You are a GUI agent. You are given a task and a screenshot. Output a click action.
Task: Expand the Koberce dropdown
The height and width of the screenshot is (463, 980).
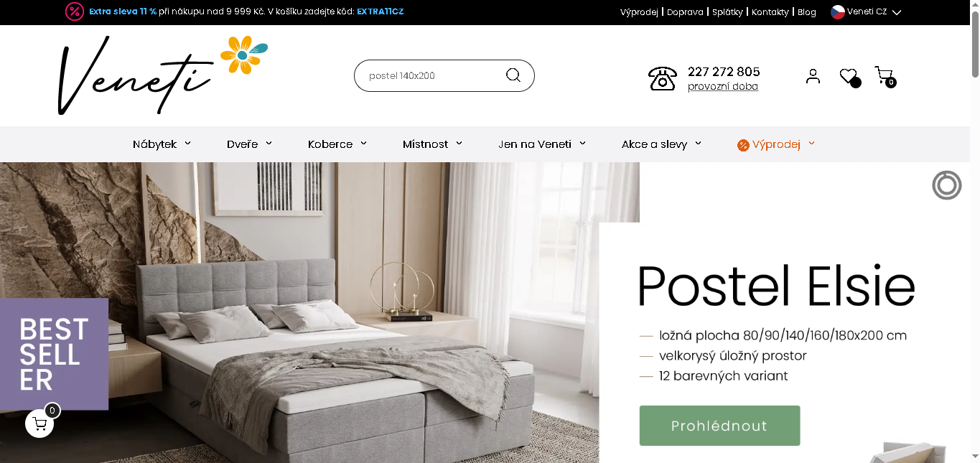coord(337,144)
